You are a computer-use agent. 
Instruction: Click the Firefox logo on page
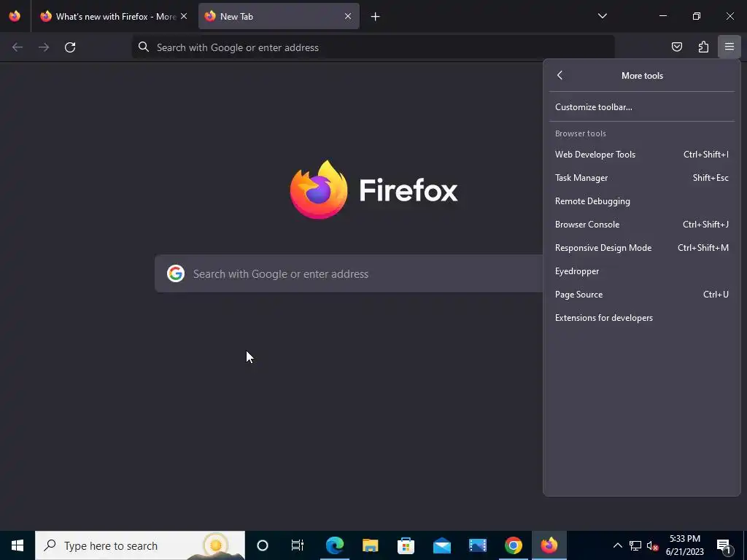pos(319,190)
